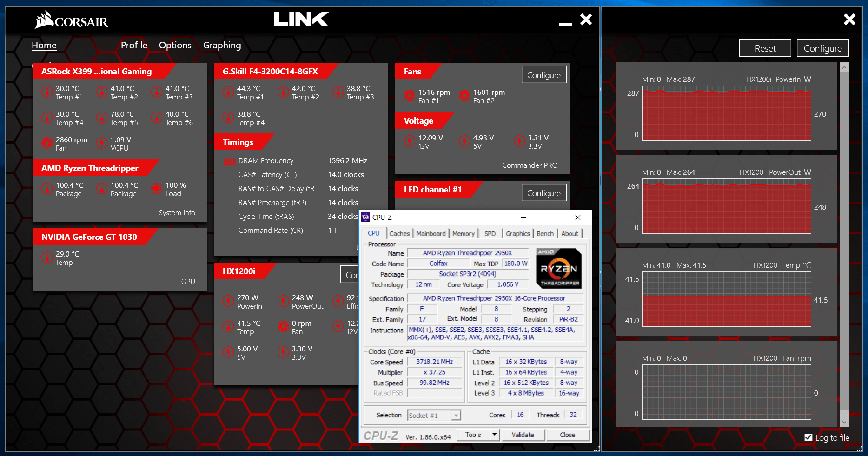
Task: Click the Ryzen Threadripper logo in CPU-Z
Action: click(559, 269)
